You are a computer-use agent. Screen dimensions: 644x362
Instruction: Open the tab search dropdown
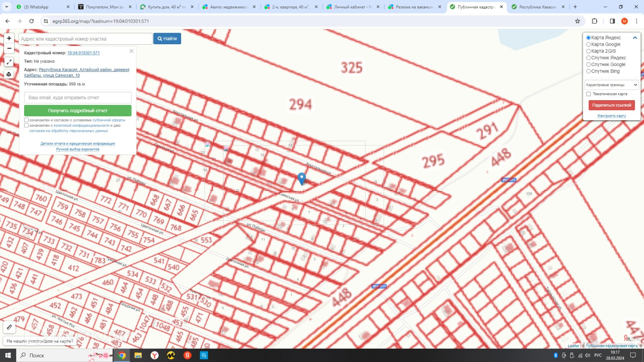pos(6,7)
